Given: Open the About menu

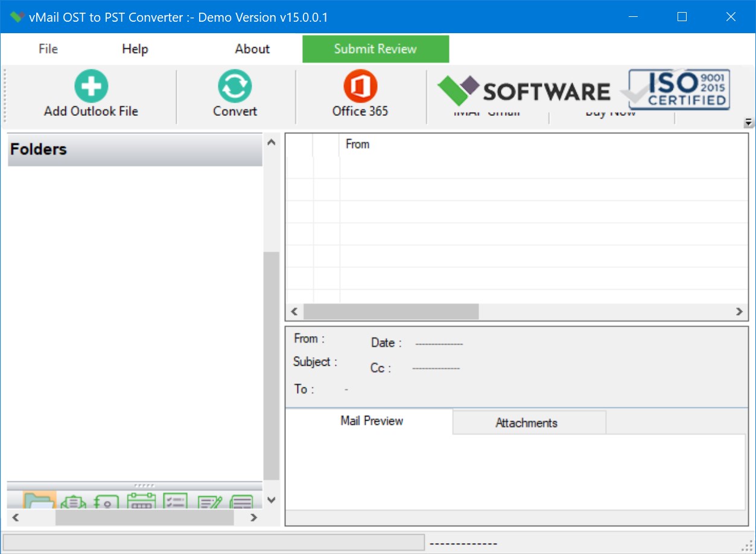Looking at the screenshot, I should [x=252, y=49].
